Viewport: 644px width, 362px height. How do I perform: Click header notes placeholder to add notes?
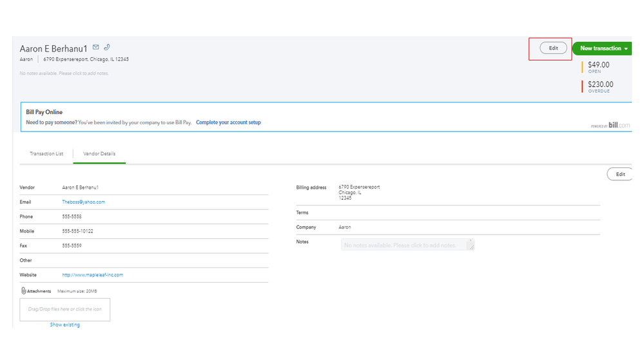coord(64,73)
